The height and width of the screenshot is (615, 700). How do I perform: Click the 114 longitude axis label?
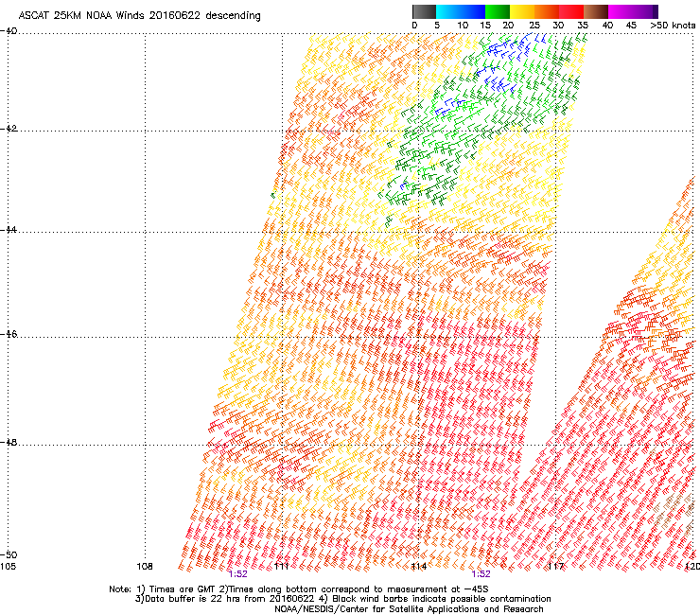[419, 567]
